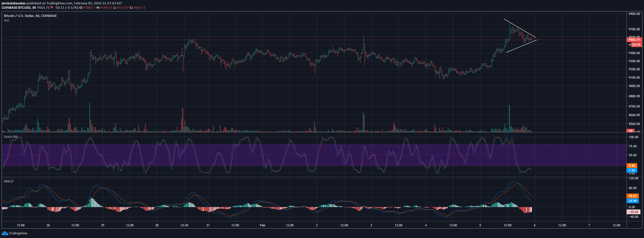This screenshot has height=238, width=644.
Task: Select the Vol indicator label
Action: (x=6, y=20)
